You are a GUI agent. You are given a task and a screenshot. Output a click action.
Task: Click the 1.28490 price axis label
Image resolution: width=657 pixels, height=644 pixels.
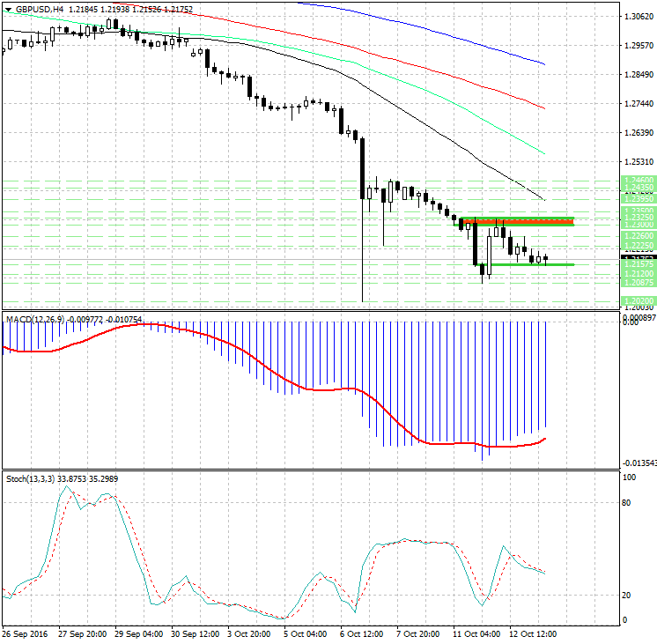click(x=639, y=75)
